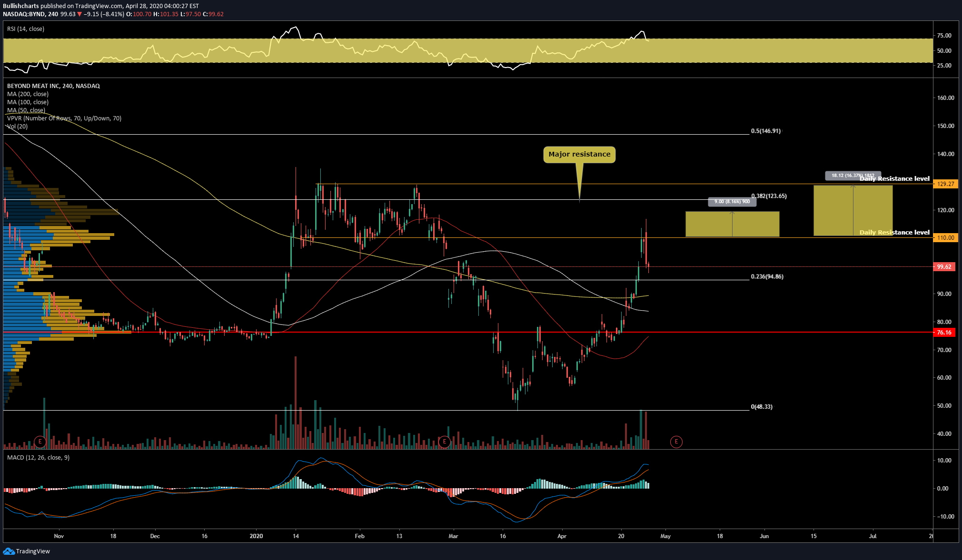Select the 0.5(146.91) Fibonacci level label
Screen dimensions: 962x560
tap(766, 131)
